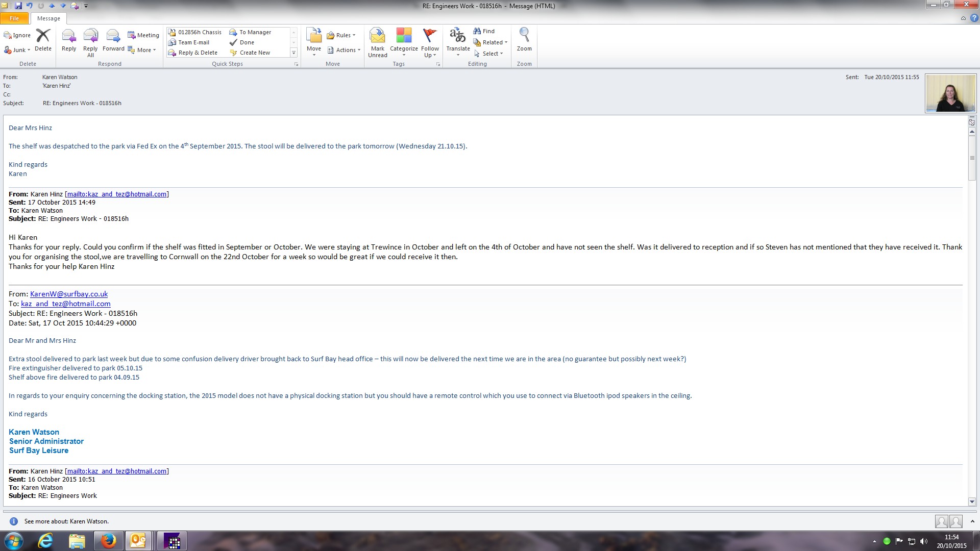Open the Actions dropdown in Move group
The image size is (980, 551).
345,50
